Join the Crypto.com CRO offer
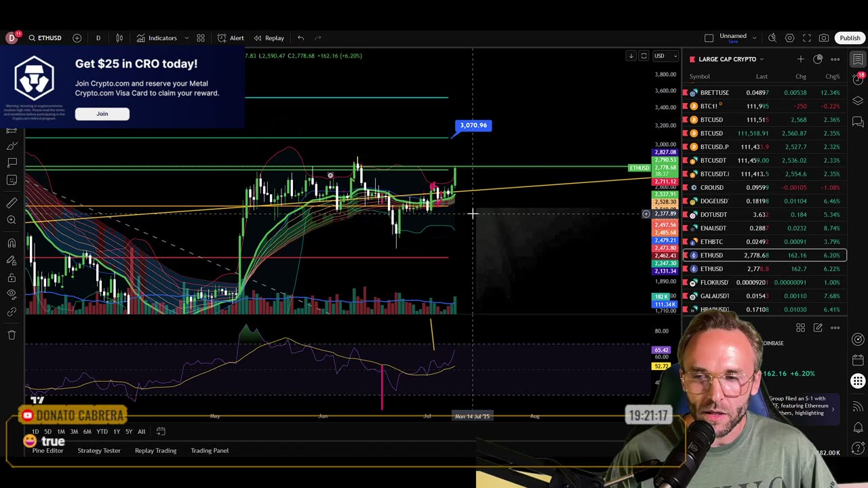868x488 pixels. pos(102,114)
